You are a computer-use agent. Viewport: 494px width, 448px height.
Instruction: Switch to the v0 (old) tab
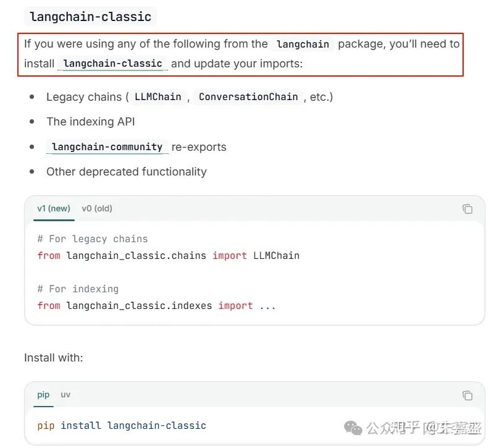[96, 208]
